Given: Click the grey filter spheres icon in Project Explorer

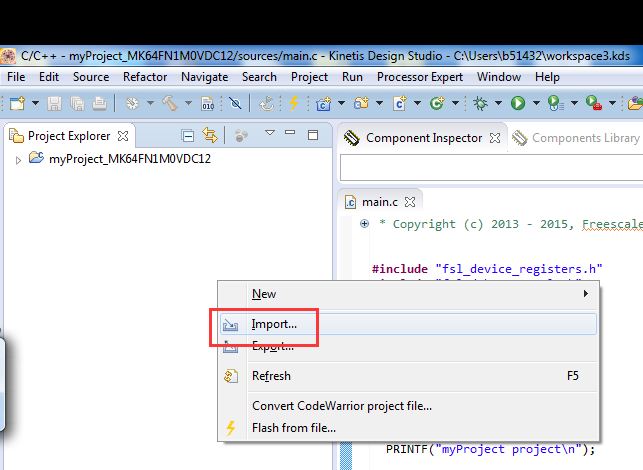Looking at the screenshot, I should pos(241,135).
